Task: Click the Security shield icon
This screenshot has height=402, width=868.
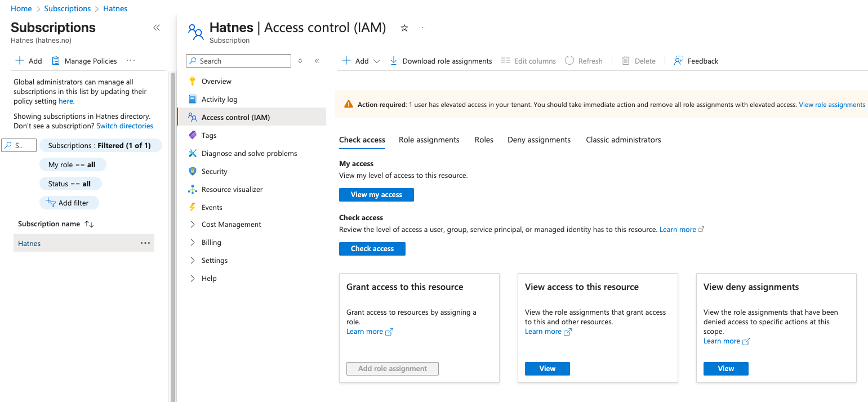Action: click(x=193, y=171)
